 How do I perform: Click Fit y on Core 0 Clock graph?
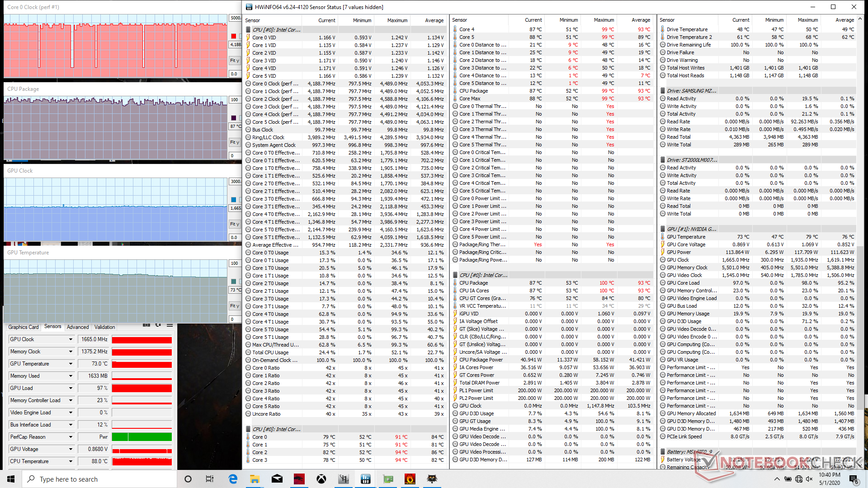point(235,61)
